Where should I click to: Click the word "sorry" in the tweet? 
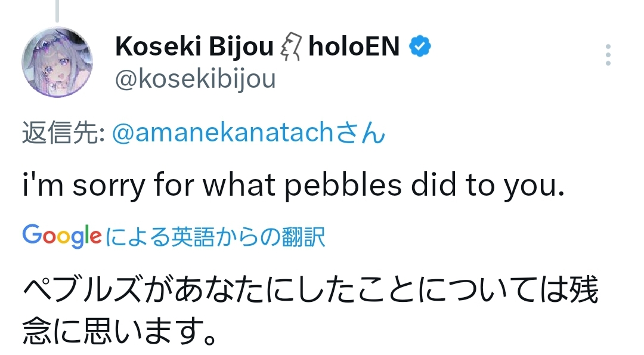point(109,186)
